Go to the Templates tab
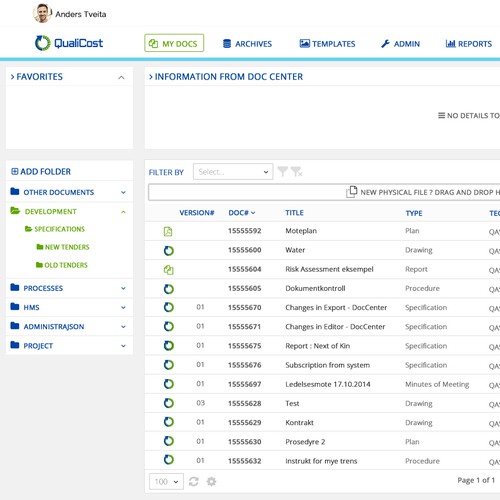This screenshot has width=500, height=500. [327, 44]
